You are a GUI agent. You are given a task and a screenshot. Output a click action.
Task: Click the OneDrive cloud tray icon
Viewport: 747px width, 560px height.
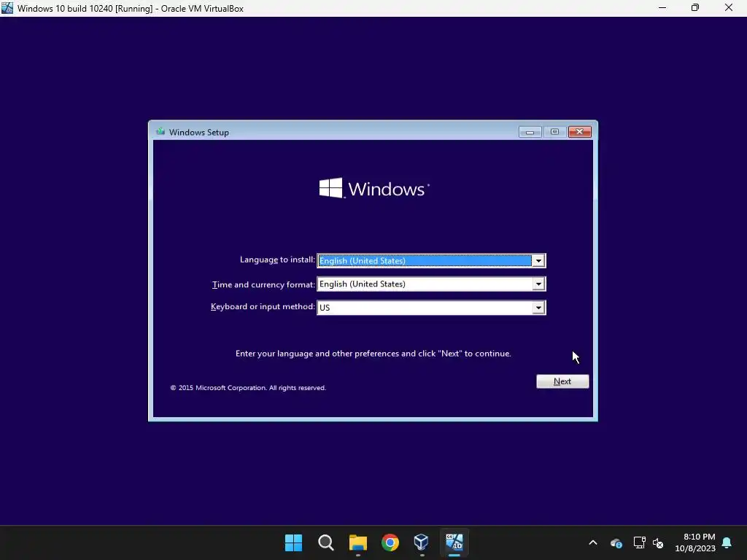point(616,542)
